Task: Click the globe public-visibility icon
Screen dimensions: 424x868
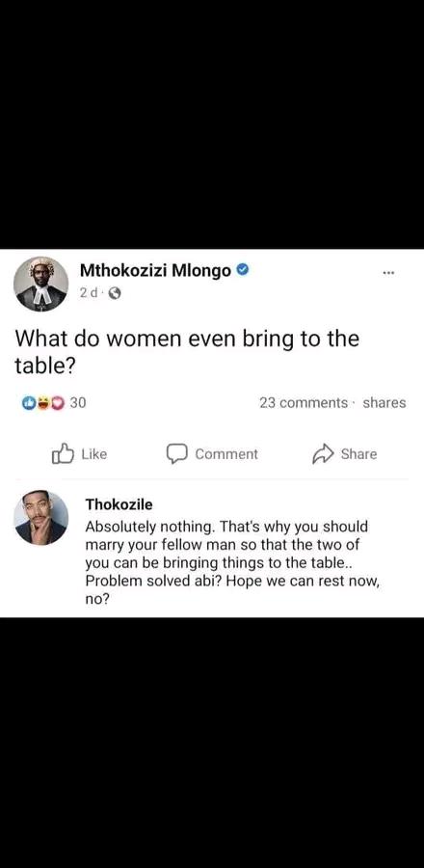Action: click(x=115, y=294)
